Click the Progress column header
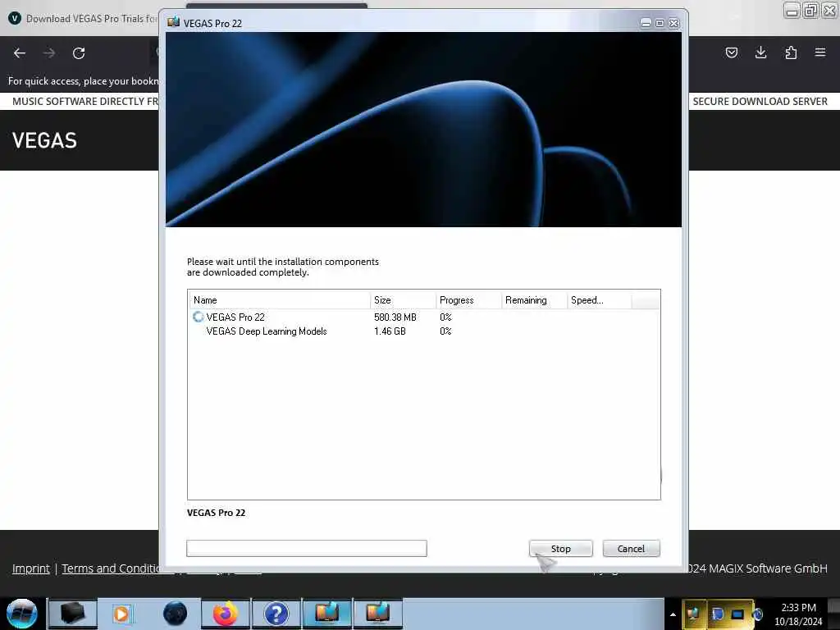The image size is (840, 630). click(468, 300)
